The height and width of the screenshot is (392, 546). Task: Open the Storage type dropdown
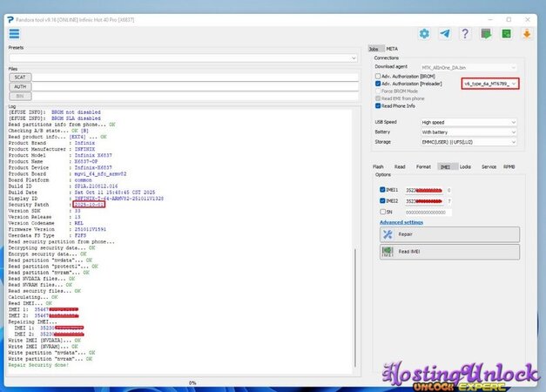469,141
